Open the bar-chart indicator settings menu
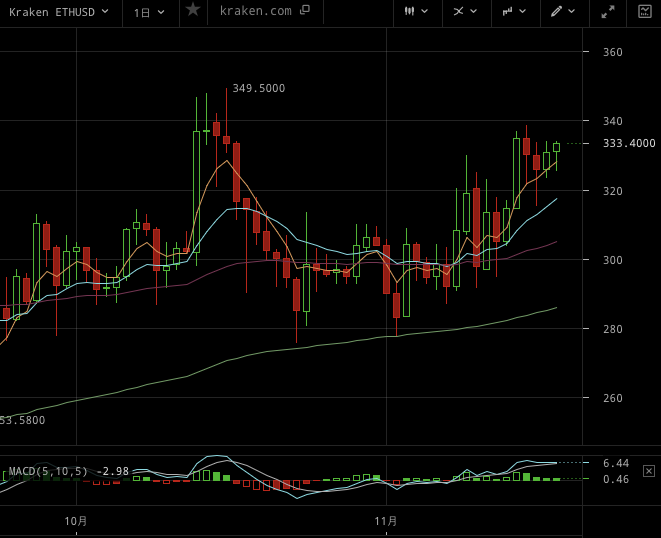Screen dimensions: 661x538 pyautogui.click(x=514, y=11)
